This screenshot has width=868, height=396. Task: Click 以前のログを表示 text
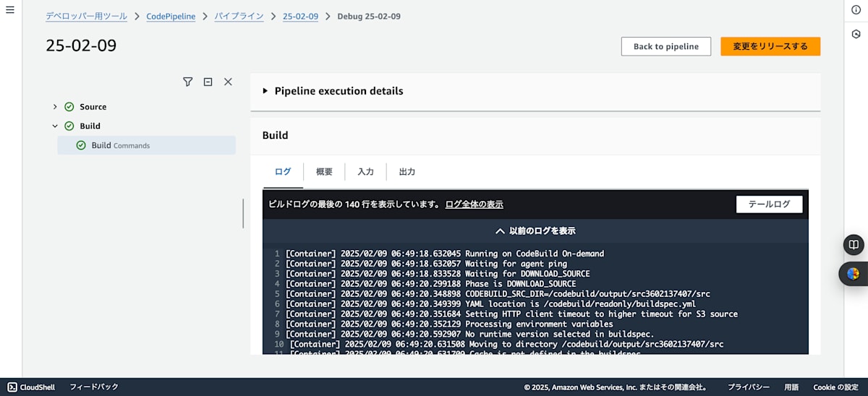[x=542, y=231]
